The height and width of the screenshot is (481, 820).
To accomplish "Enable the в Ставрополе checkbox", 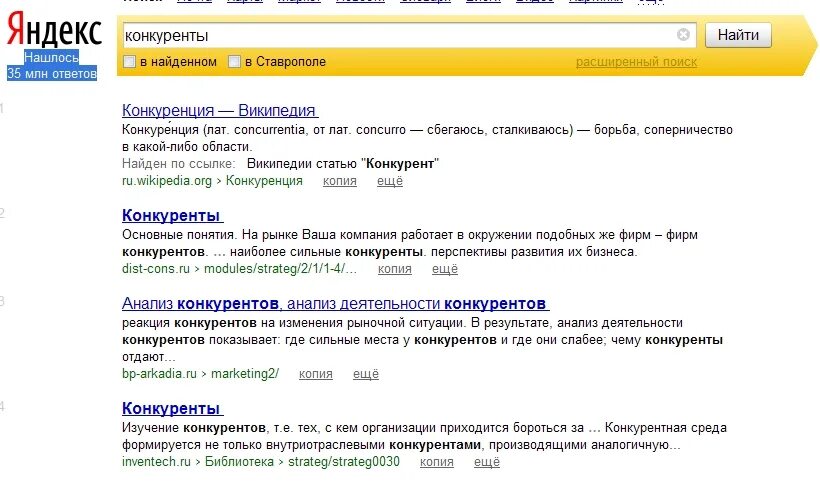I will tap(234, 62).
